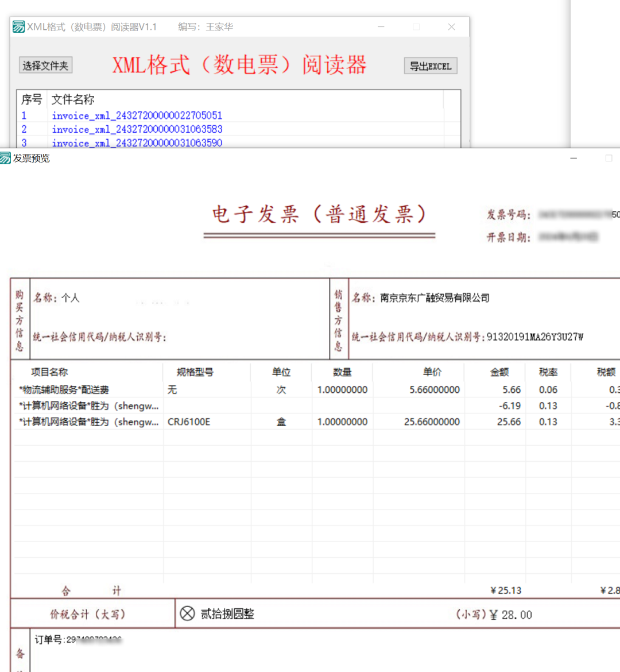This screenshot has width=620, height=672.
Task: Click the small-case total ¥ 28.00
Action: [x=511, y=615]
